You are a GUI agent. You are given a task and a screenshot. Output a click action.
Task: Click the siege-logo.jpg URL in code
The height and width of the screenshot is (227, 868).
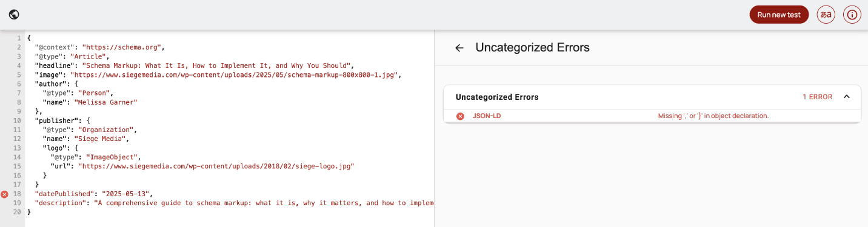(x=216, y=166)
